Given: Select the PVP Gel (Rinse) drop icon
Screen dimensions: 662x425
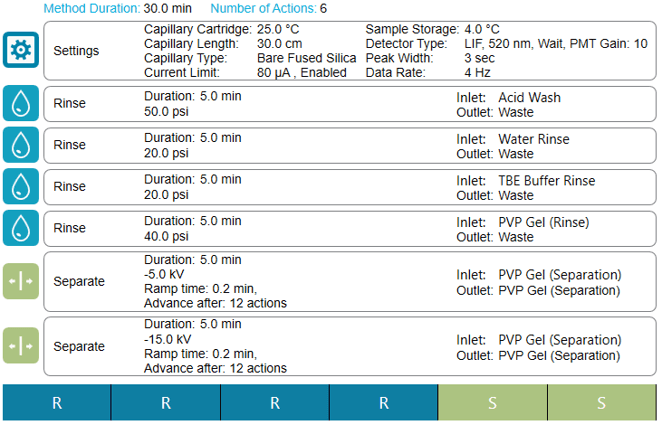Looking at the screenshot, I should [20, 228].
